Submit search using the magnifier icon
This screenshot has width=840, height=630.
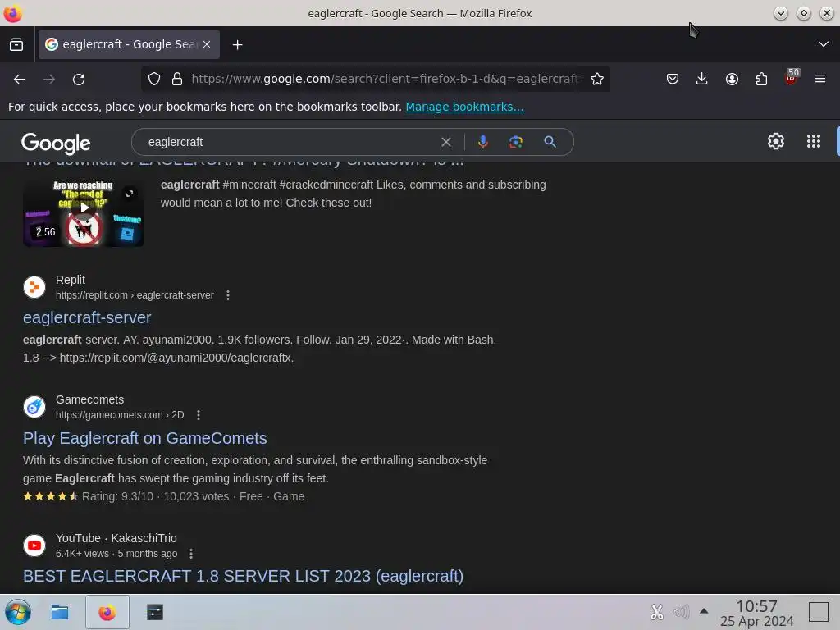(x=550, y=142)
